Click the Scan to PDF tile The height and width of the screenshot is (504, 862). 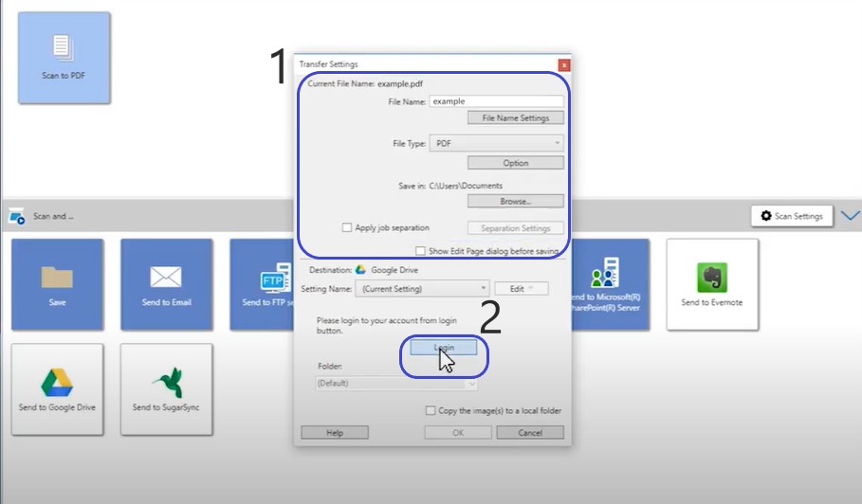click(x=64, y=57)
